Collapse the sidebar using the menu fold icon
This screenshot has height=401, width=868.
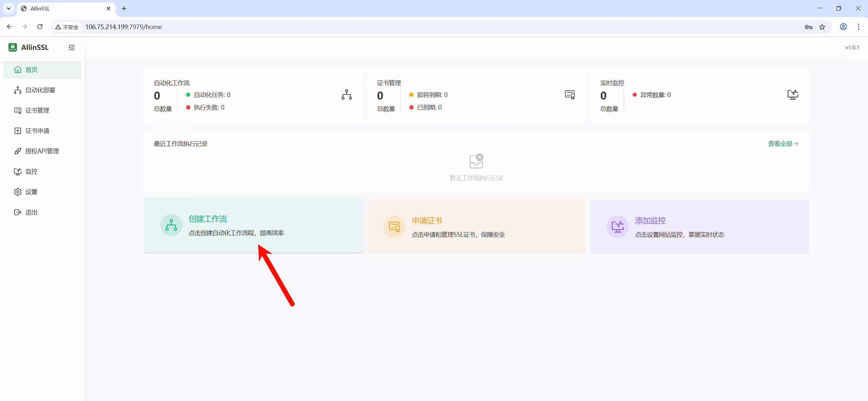pyautogui.click(x=72, y=47)
